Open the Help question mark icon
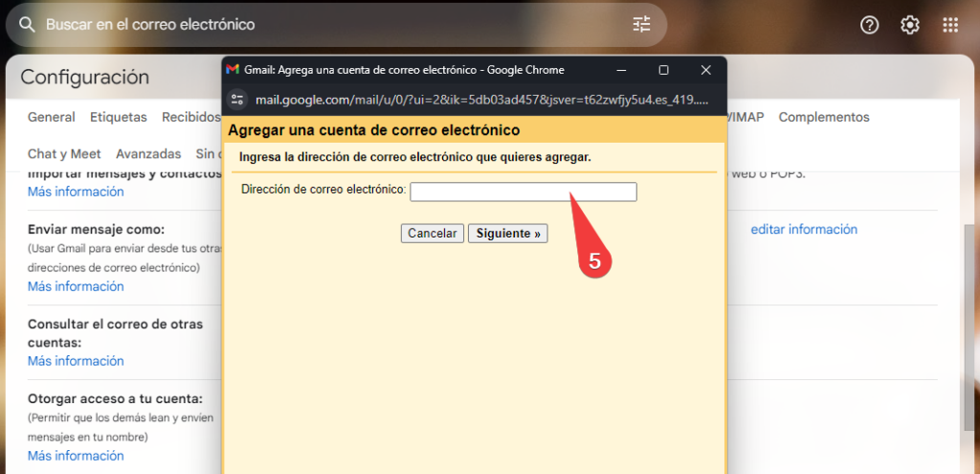This screenshot has width=980, height=474. (x=869, y=25)
